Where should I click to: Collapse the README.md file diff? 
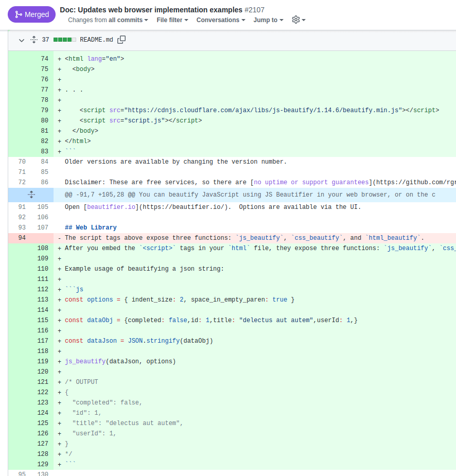click(21, 40)
